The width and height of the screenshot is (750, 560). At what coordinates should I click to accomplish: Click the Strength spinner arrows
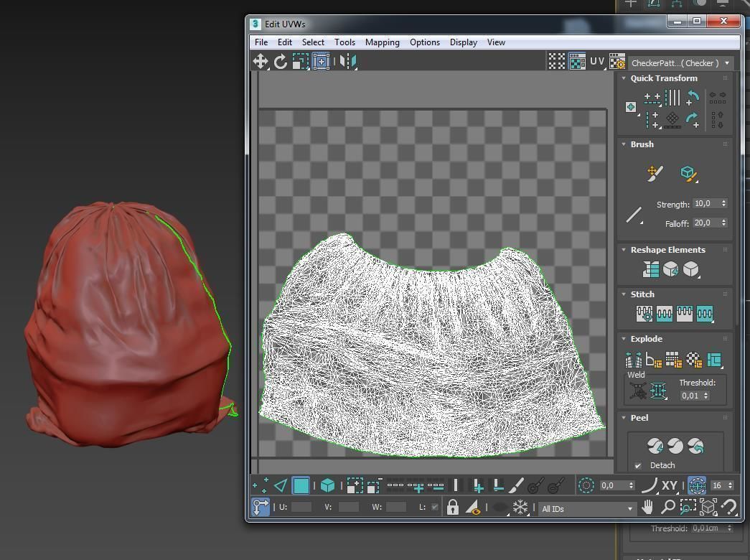point(723,203)
